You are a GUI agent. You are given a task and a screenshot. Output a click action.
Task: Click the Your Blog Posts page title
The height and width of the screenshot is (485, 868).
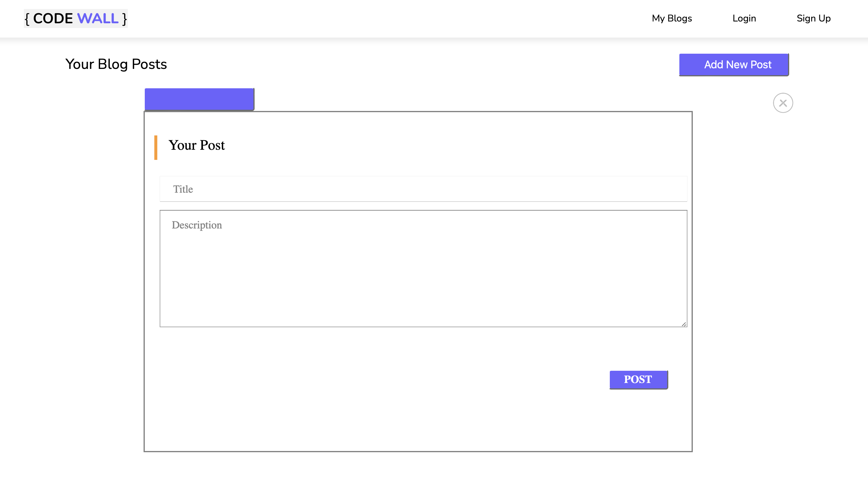(116, 64)
